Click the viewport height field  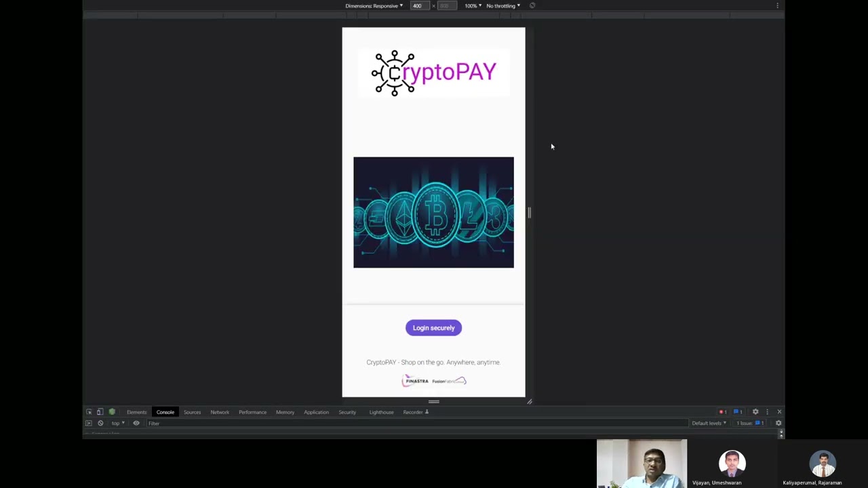tap(448, 6)
